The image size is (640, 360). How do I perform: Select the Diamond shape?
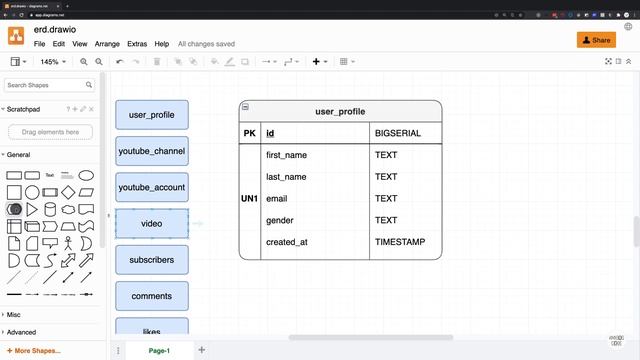[68, 192]
